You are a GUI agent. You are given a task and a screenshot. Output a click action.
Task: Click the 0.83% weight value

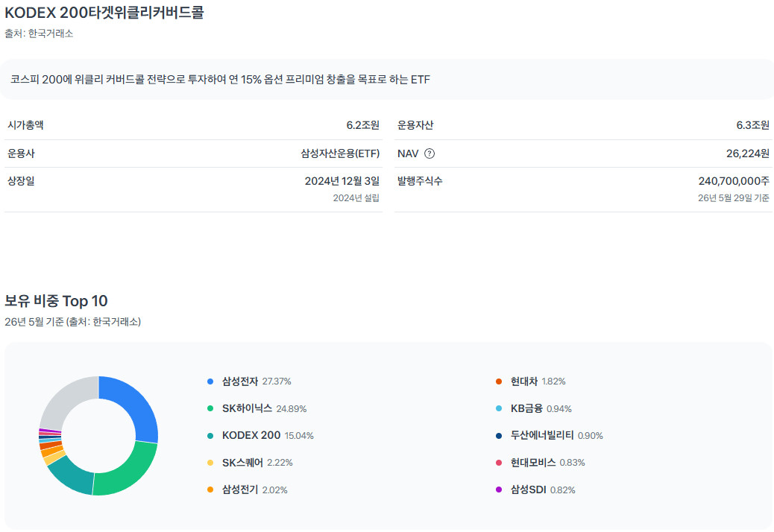tap(572, 463)
